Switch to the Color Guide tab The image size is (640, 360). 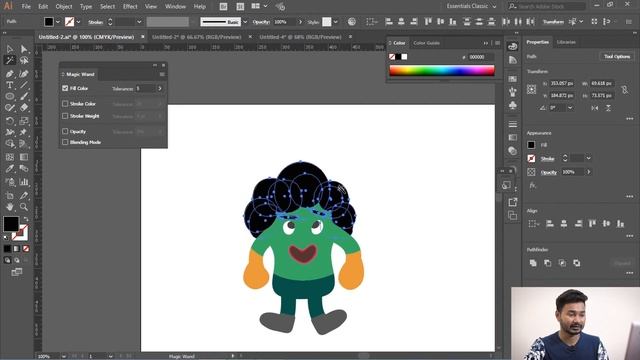tap(427, 43)
